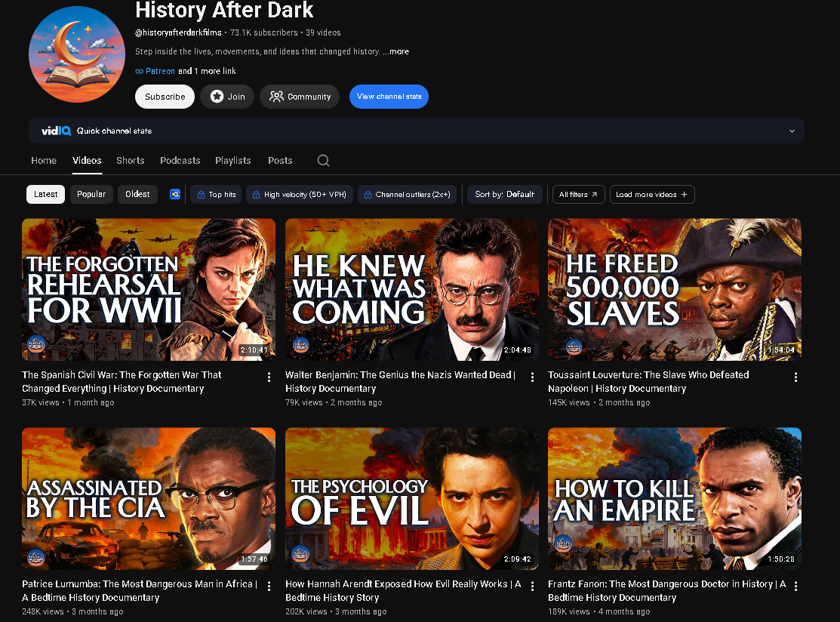Click View channel stats button
840x622 pixels.
[389, 97]
